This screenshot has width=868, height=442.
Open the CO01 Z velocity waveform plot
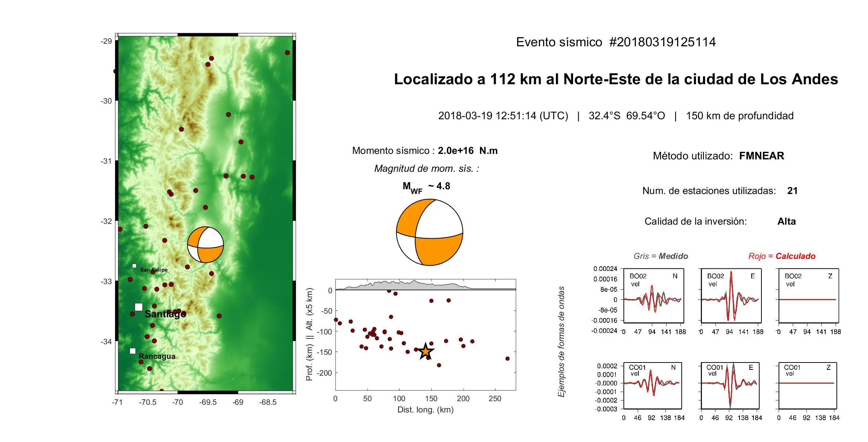(x=807, y=385)
